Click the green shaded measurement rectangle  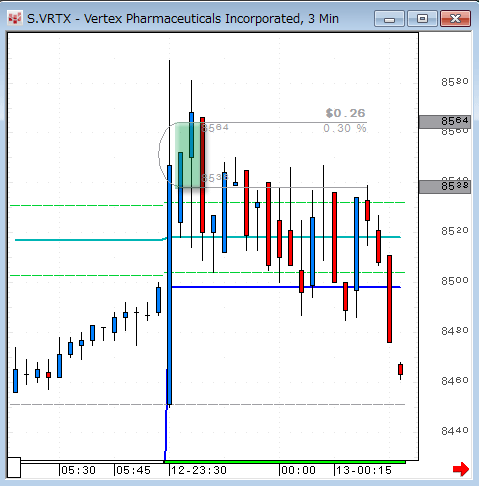coord(189,155)
